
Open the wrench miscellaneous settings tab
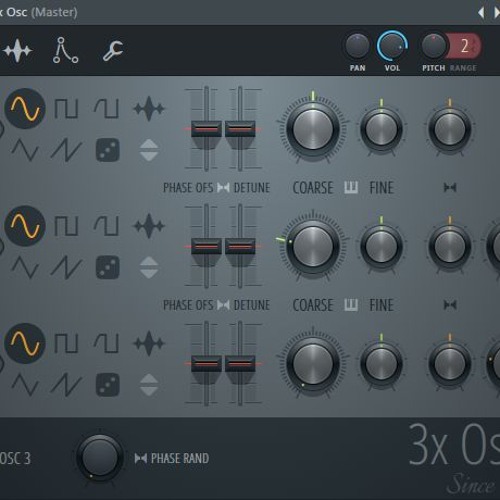pyautogui.click(x=113, y=51)
